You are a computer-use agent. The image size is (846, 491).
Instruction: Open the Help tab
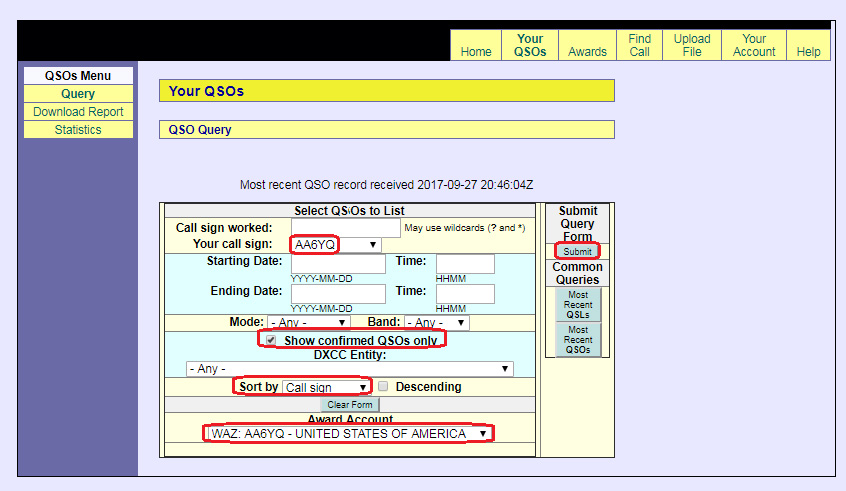click(x=808, y=52)
